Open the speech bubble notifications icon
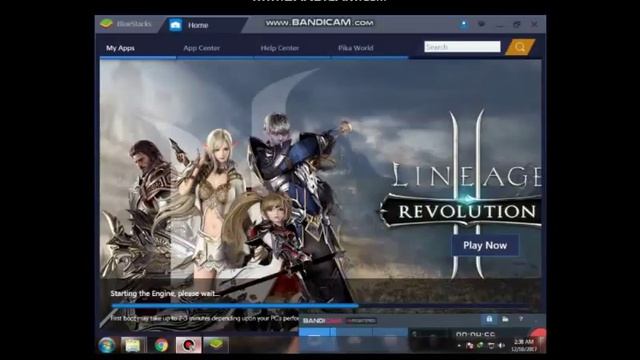This screenshot has height=360, width=640. click(482, 24)
